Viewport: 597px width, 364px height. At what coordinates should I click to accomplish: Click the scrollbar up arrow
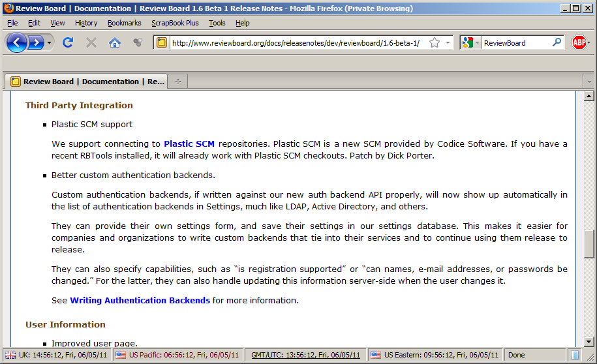coord(589,96)
